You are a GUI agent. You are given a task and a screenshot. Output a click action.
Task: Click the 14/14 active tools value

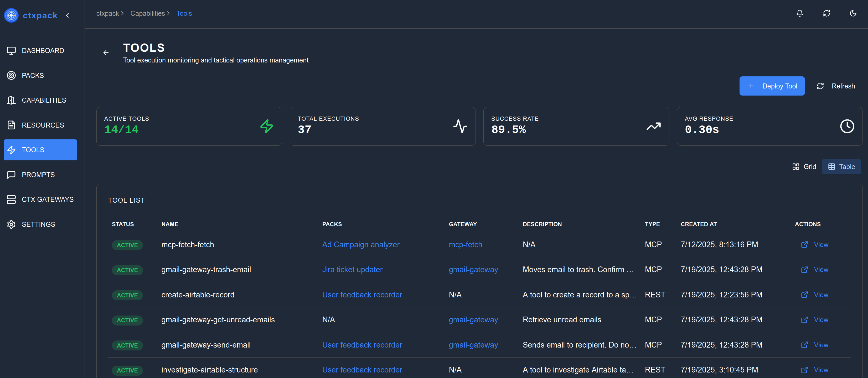tap(121, 130)
